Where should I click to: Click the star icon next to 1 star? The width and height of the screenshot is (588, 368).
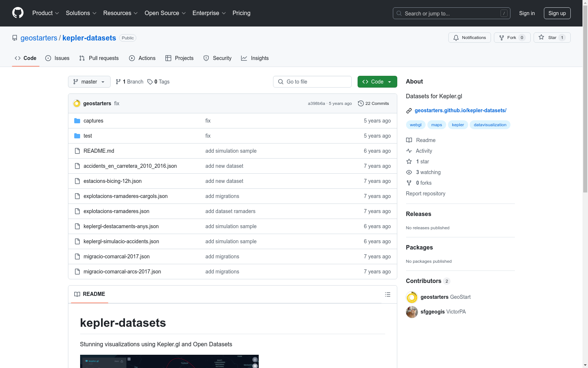click(409, 162)
